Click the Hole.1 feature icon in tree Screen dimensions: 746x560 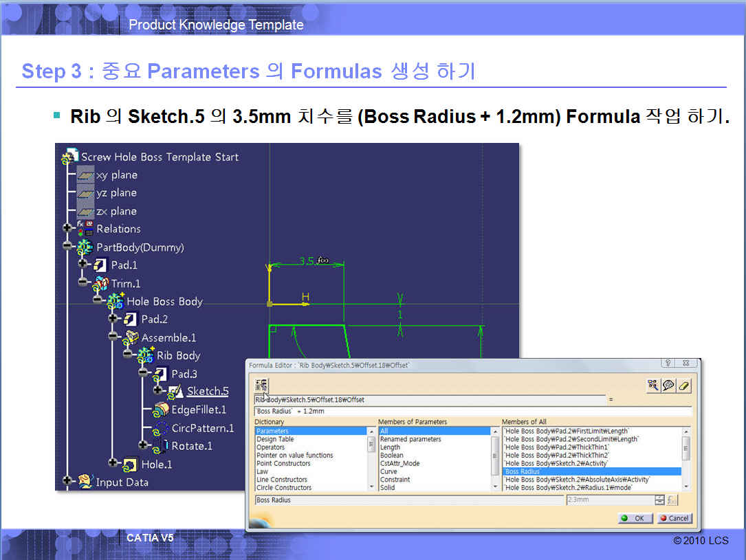130,464
